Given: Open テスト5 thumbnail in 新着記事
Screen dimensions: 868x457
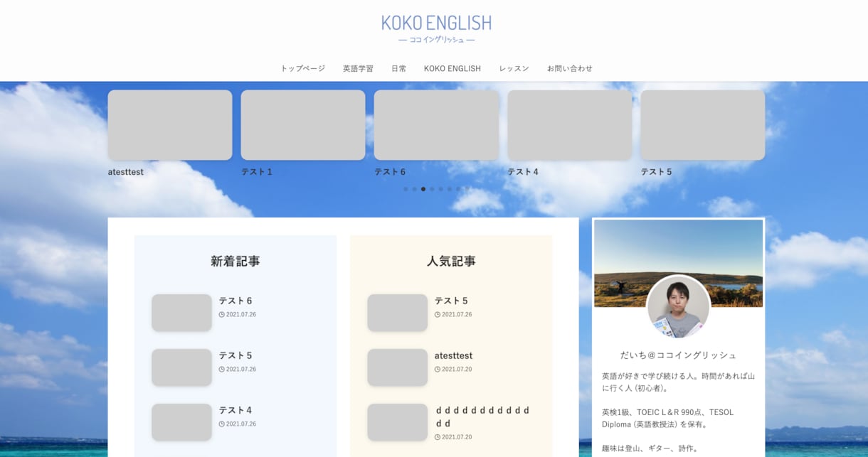Looking at the screenshot, I should point(181,367).
